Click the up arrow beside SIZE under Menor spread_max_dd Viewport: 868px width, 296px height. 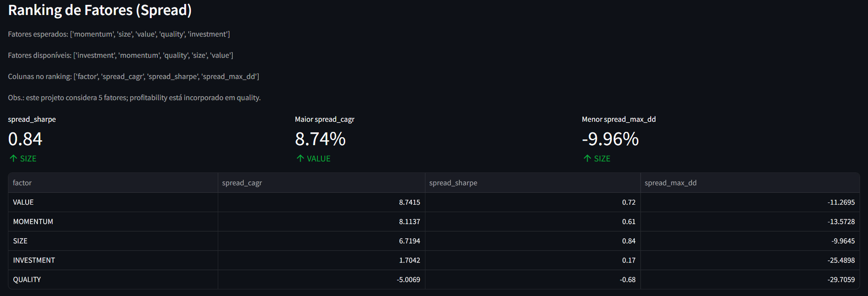click(x=587, y=158)
